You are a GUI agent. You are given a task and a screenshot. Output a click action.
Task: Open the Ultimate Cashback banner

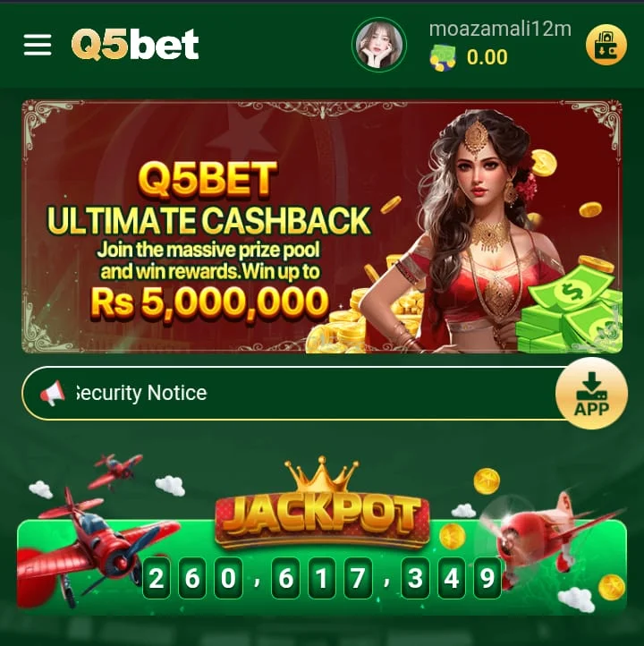click(x=322, y=226)
